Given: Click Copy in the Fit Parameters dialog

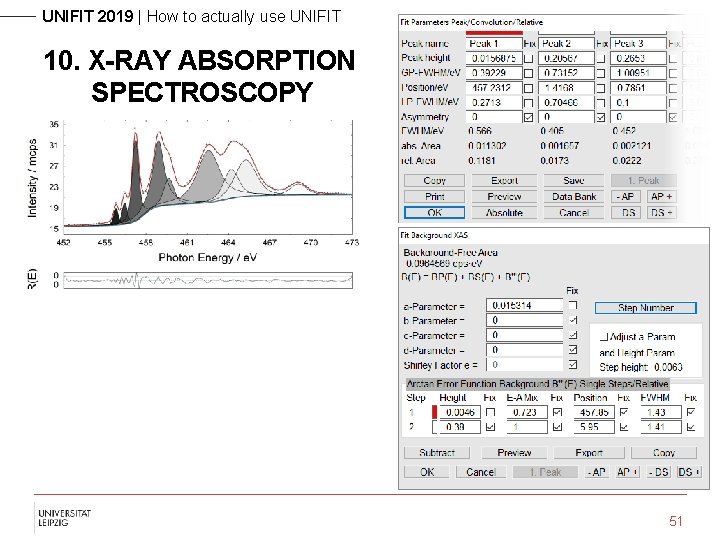Looking at the screenshot, I should pyautogui.click(x=434, y=180).
